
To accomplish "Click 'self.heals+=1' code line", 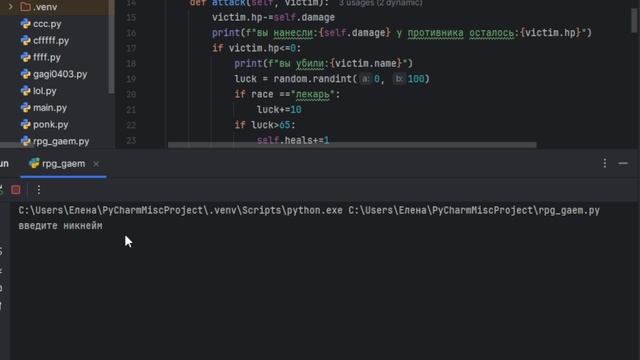I will (x=293, y=140).
